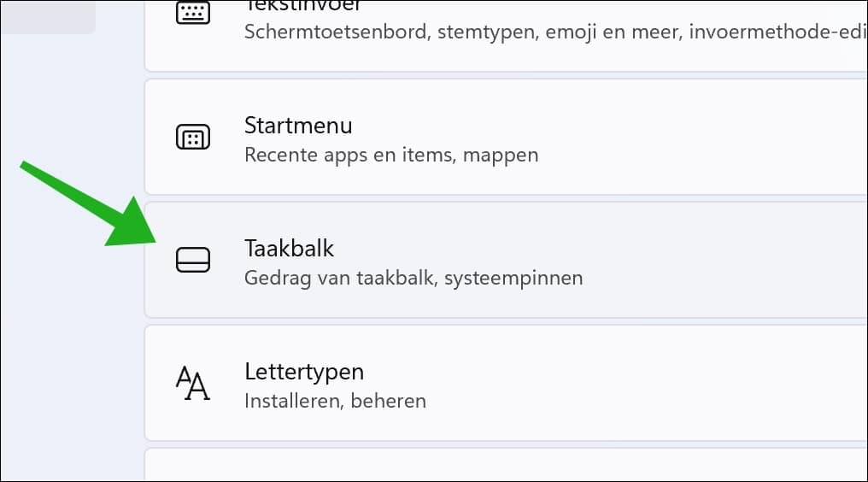868x482 pixels.
Task: Select 'Gedrag van taakbalk, systeempinnen' description
Action: click(x=413, y=278)
